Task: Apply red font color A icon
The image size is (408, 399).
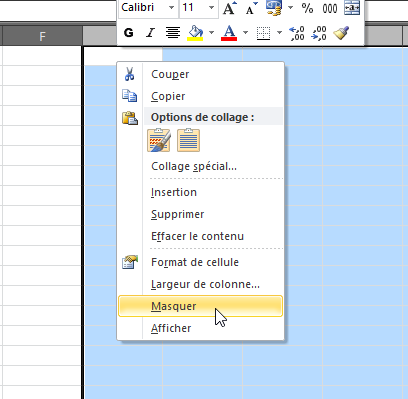Action: click(229, 33)
